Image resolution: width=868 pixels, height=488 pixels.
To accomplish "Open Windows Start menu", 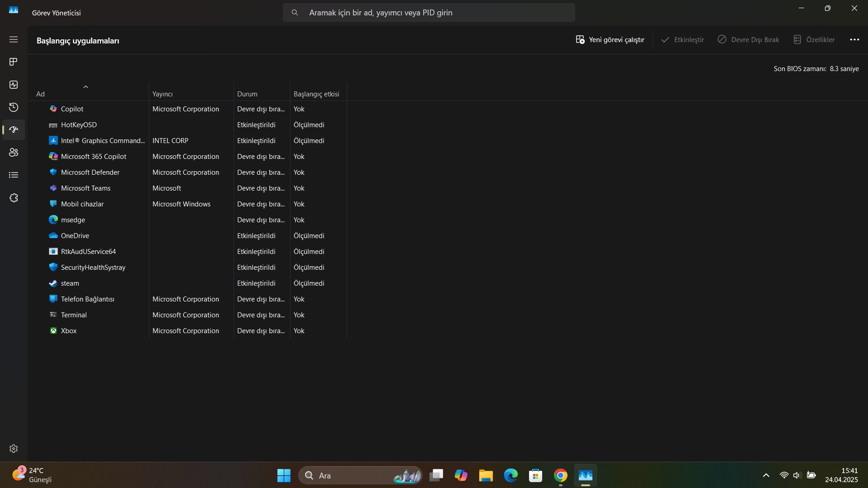I will [x=284, y=475].
